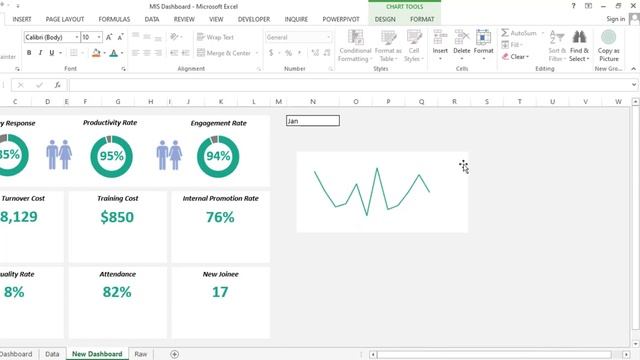Image resolution: width=640 pixels, height=360 pixels.
Task: Open Font dialog launcher
Action: click(123, 69)
